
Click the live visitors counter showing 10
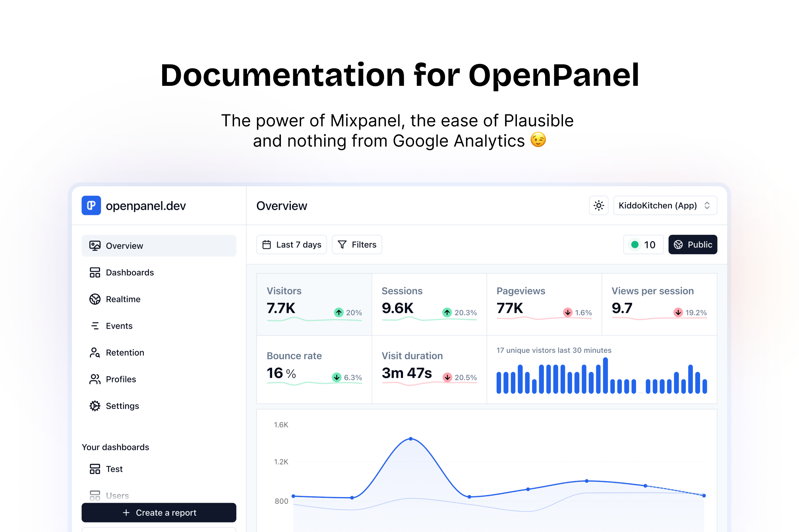click(643, 245)
